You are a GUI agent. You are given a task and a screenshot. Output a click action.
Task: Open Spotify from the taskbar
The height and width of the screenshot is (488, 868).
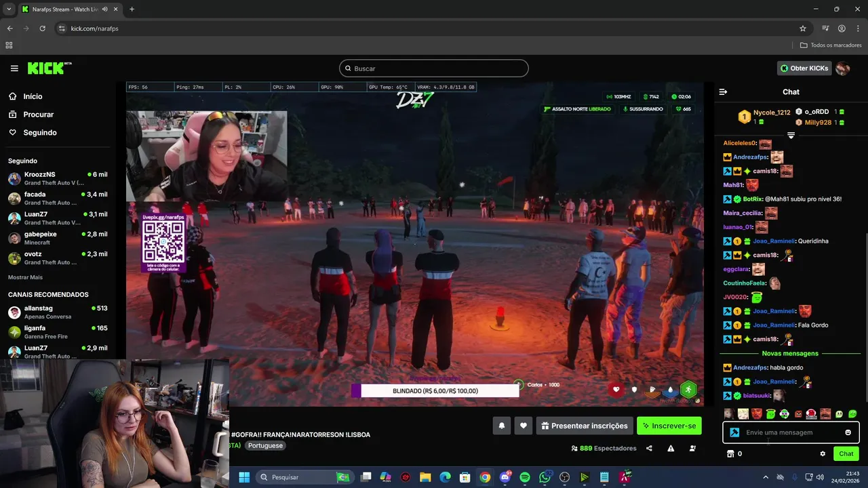tap(525, 477)
